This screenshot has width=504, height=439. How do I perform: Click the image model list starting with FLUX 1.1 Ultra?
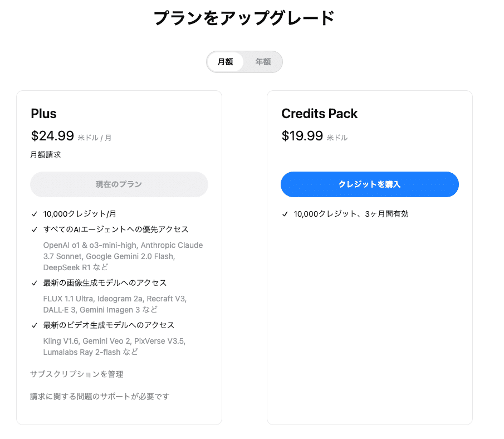[114, 304]
